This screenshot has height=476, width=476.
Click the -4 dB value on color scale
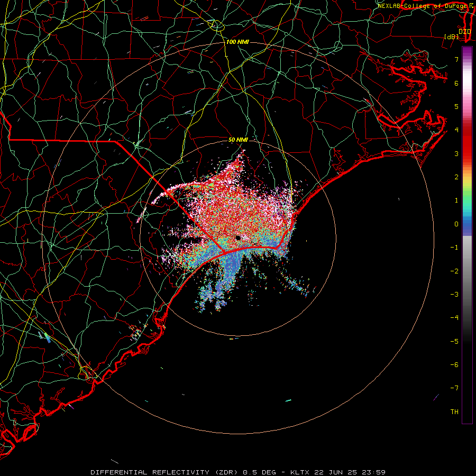[x=454, y=318]
